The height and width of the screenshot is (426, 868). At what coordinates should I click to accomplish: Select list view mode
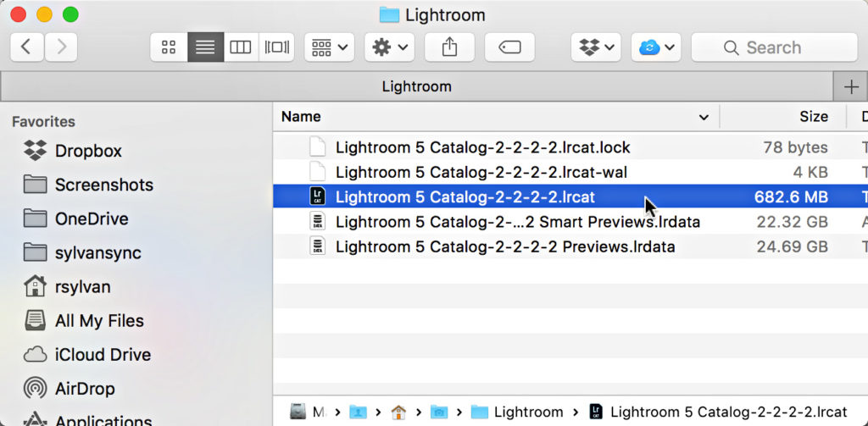click(205, 47)
